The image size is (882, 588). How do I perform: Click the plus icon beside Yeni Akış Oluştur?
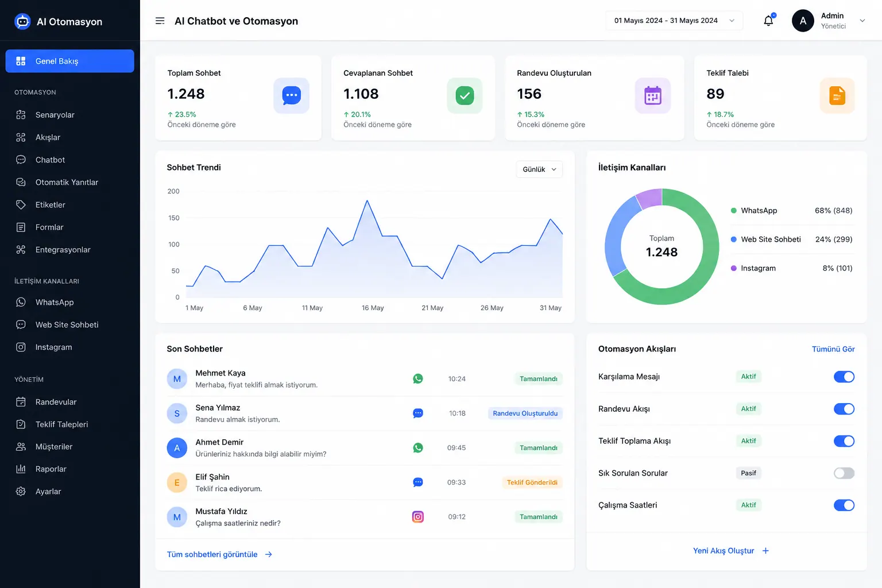[765, 551]
